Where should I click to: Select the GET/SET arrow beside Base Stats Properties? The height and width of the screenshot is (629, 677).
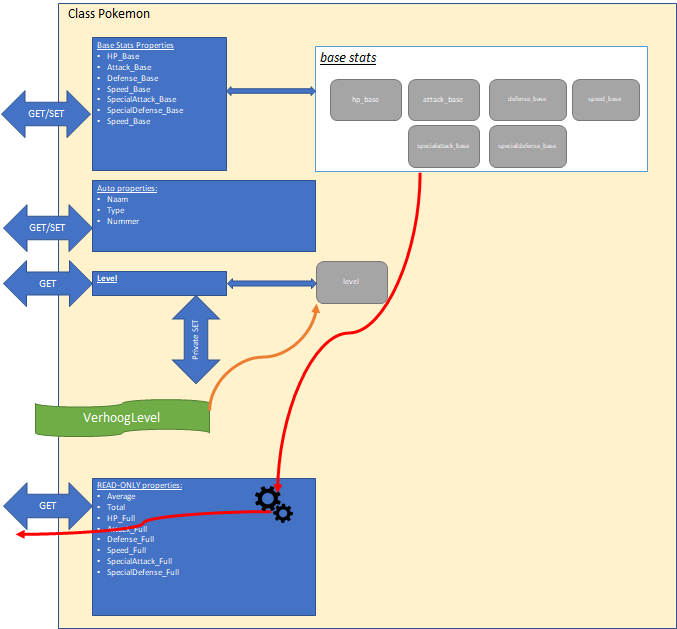(46, 113)
